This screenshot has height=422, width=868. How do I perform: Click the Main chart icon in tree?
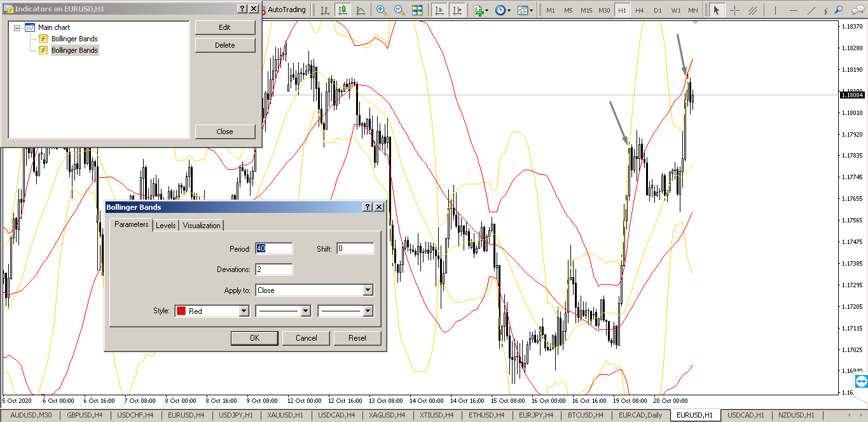[30, 27]
